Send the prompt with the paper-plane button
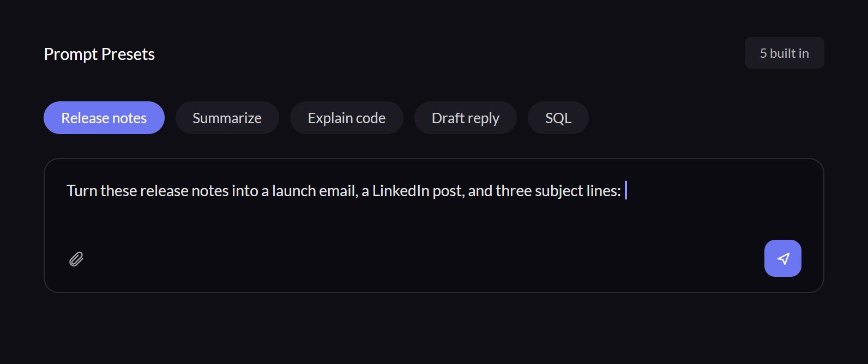 tap(782, 258)
